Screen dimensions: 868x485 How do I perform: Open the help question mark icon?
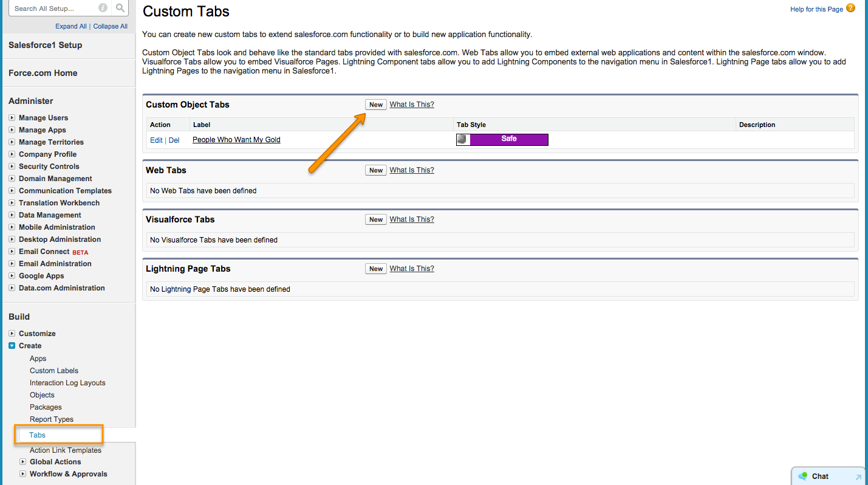pyautogui.click(x=850, y=8)
